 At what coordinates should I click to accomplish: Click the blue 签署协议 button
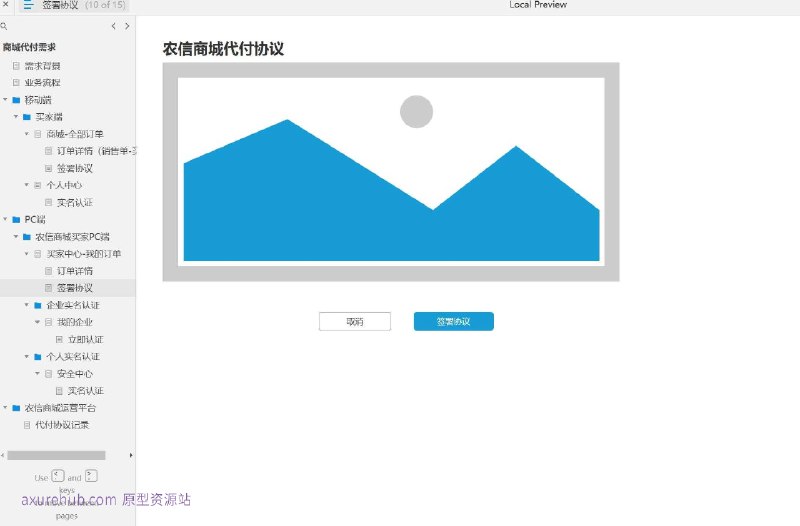coord(454,321)
